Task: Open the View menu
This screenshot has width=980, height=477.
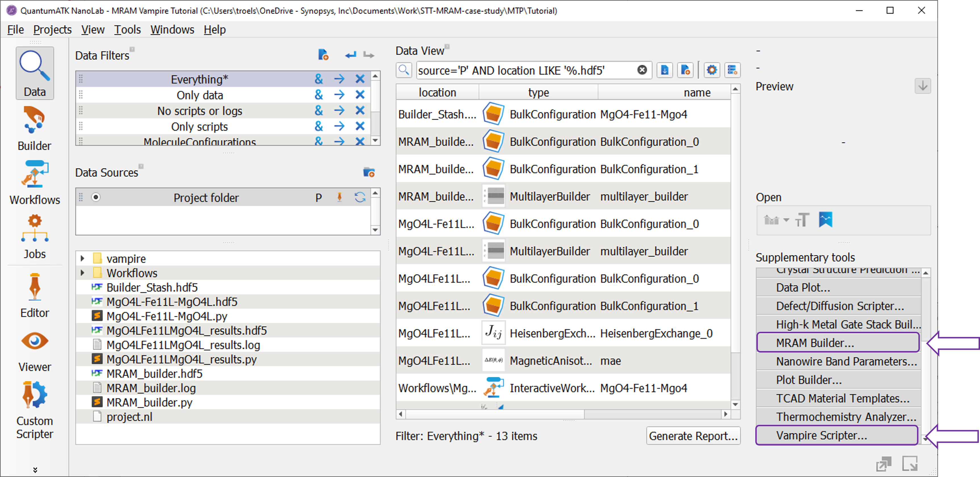Action: point(93,30)
